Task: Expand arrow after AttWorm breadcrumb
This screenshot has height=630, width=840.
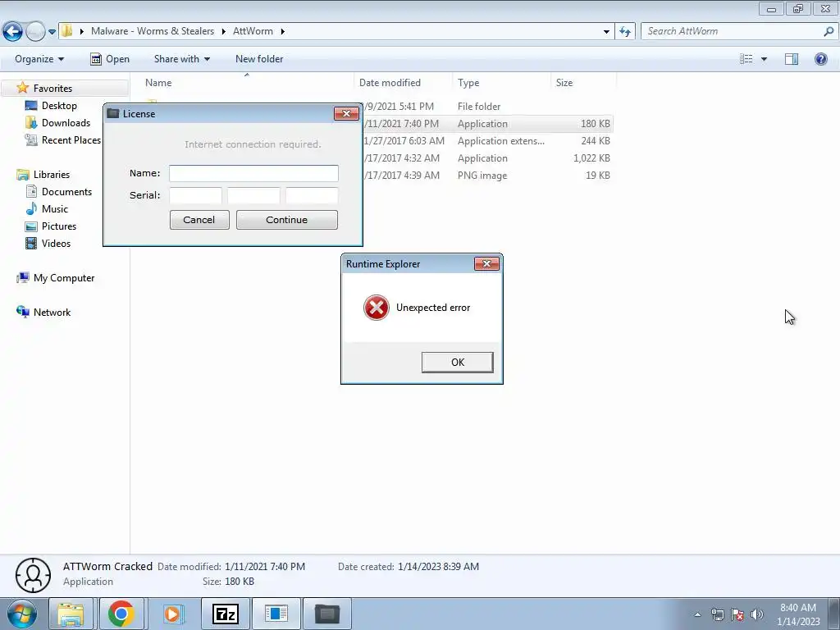Action: tap(282, 31)
